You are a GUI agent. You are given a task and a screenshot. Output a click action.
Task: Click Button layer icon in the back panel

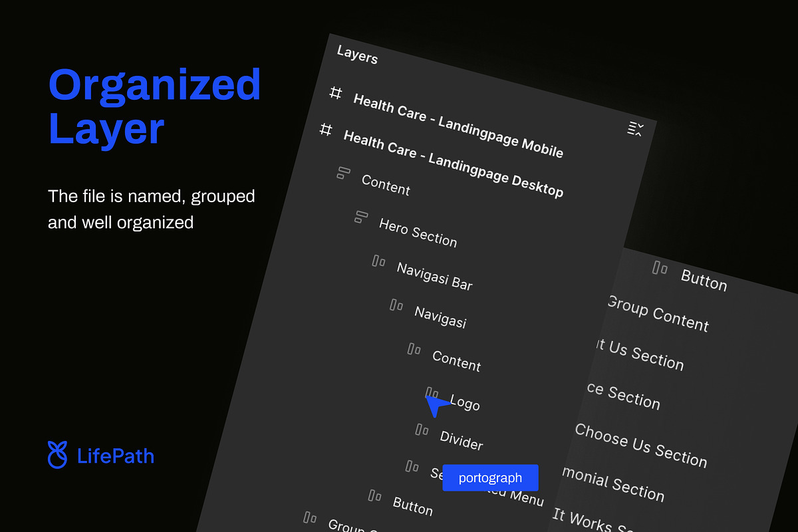pyautogui.click(x=660, y=268)
